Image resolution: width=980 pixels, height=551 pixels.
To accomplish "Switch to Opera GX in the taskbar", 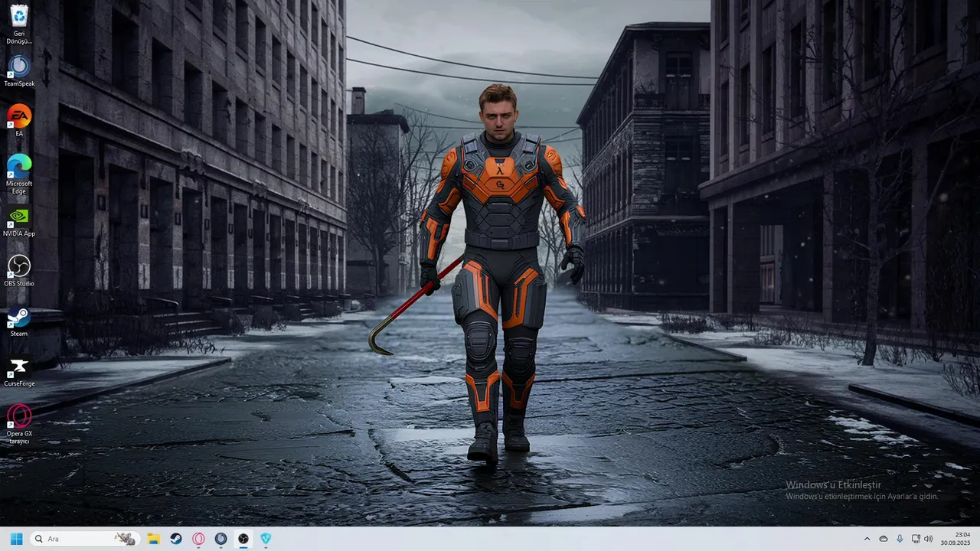I will 198,539.
